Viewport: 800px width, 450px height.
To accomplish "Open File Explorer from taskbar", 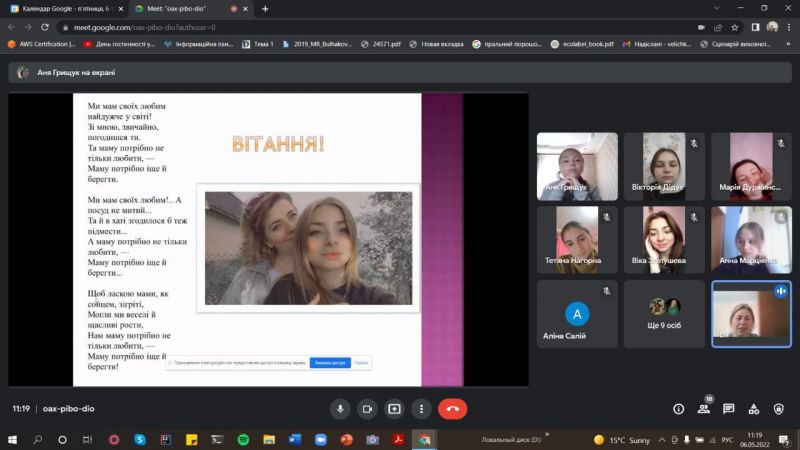I will pyautogui.click(x=269, y=439).
